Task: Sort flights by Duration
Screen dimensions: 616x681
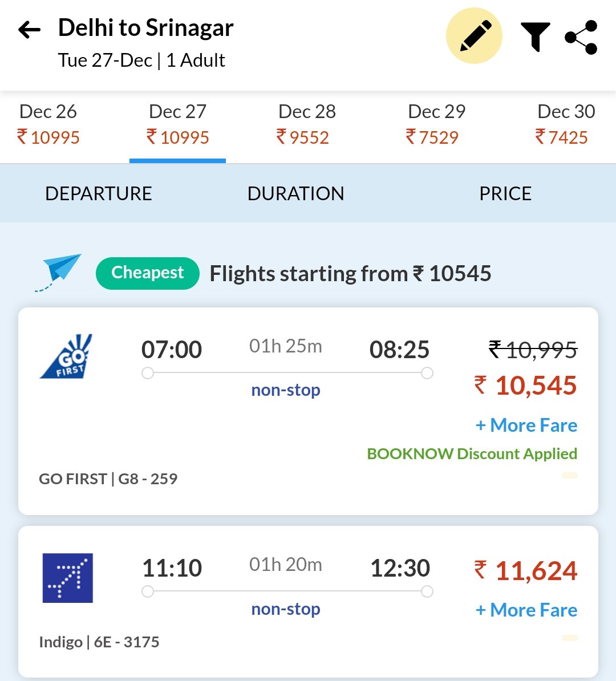Action: click(295, 194)
